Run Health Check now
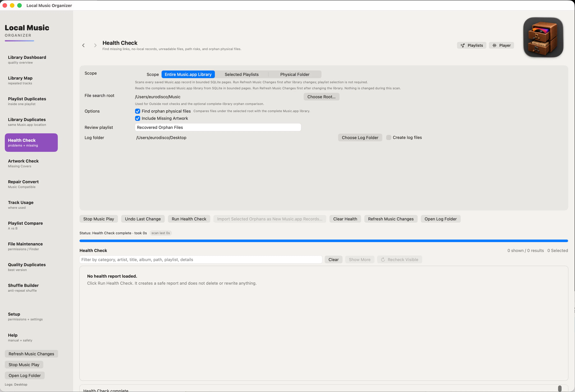Viewport: 575px width, 392px height. 189,219
